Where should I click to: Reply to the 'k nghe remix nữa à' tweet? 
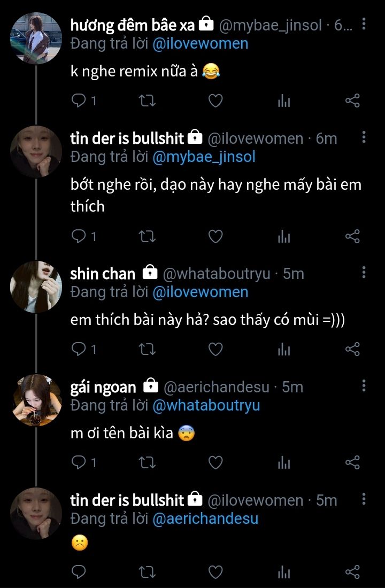click(79, 100)
